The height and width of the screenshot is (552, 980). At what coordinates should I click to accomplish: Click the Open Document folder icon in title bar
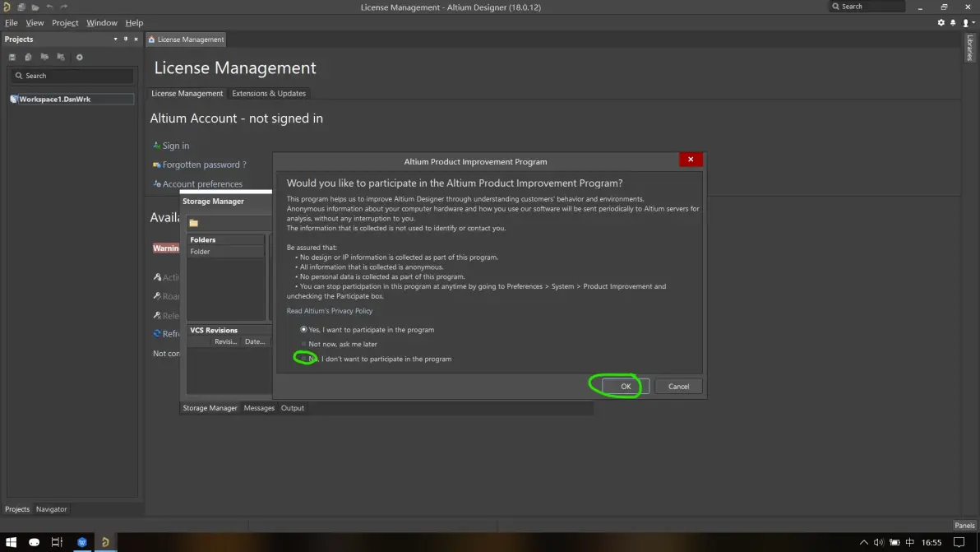(35, 7)
